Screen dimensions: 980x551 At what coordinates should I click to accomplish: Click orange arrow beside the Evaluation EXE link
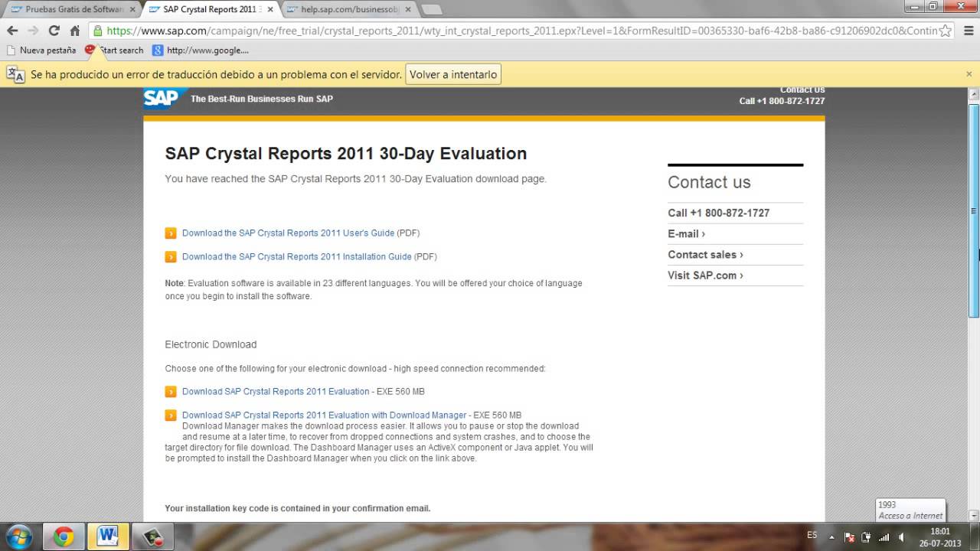pos(171,392)
